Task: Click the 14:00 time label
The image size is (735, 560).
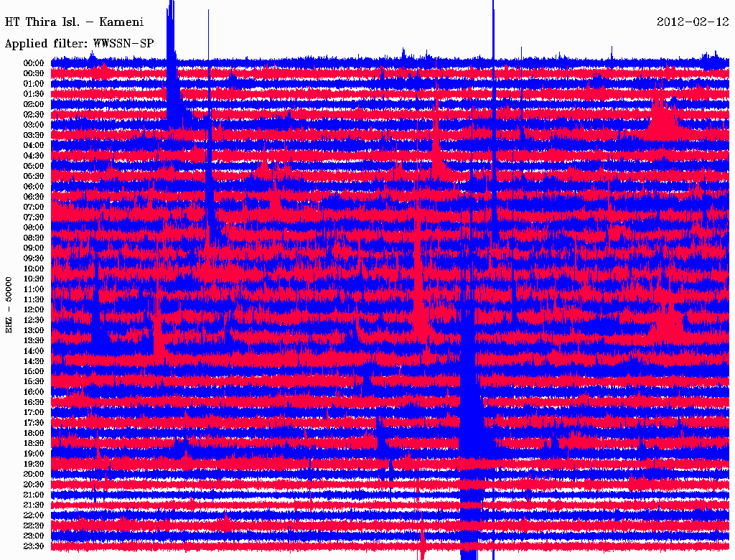Action: [x=34, y=351]
